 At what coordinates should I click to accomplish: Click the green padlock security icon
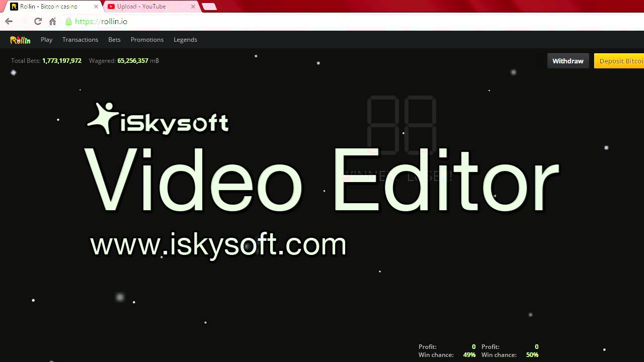(x=69, y=22)
